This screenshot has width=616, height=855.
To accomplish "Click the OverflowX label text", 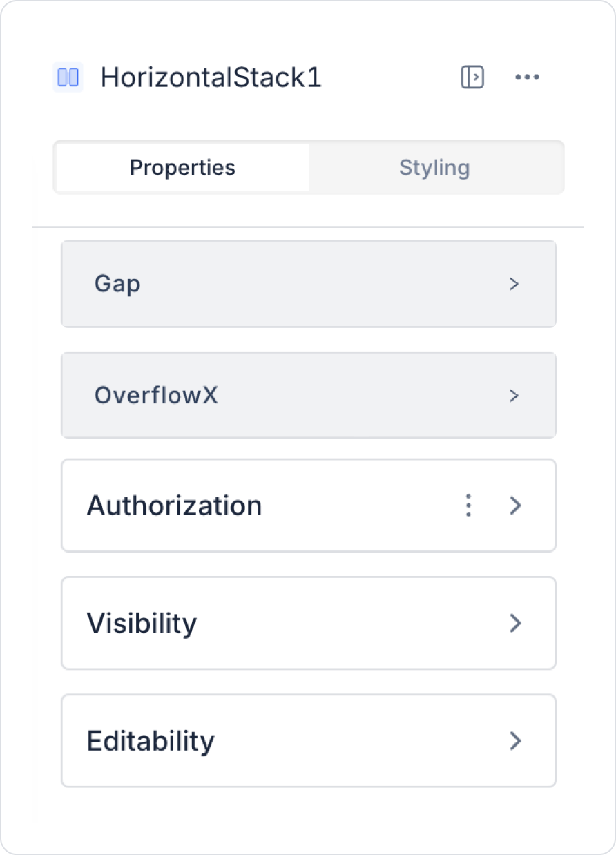I will pos(156,396).
